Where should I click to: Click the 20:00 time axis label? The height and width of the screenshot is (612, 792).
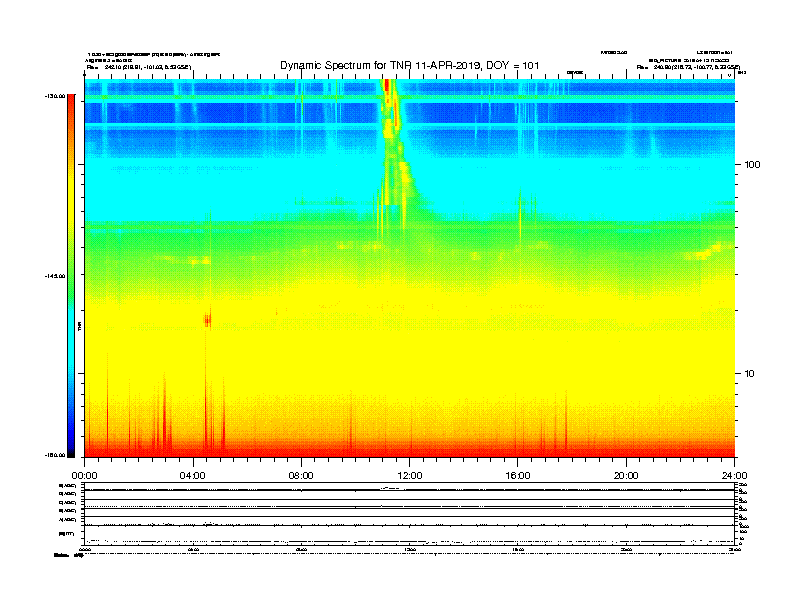626,476
